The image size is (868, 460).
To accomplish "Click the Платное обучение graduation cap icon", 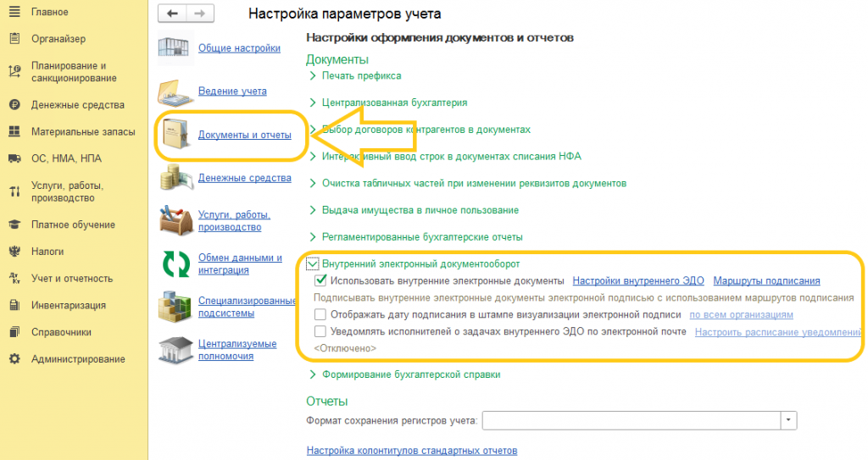I will (x=14, y=224).
